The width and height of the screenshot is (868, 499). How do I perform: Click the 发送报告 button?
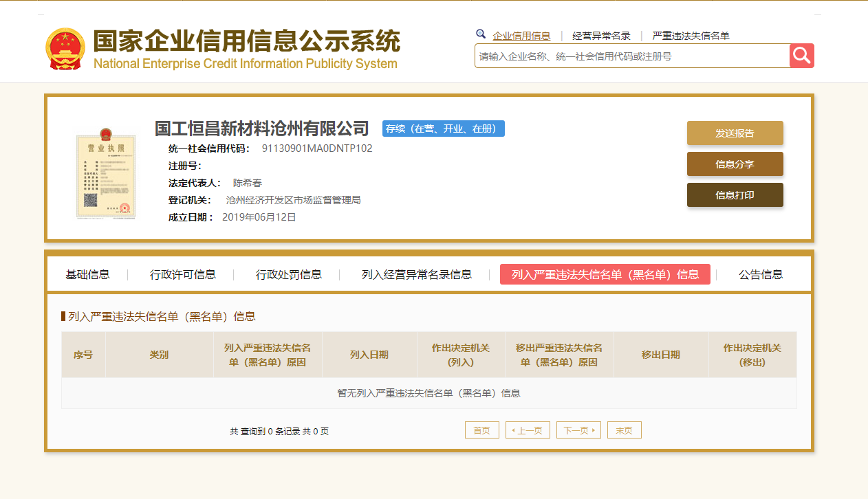[735, 133]
